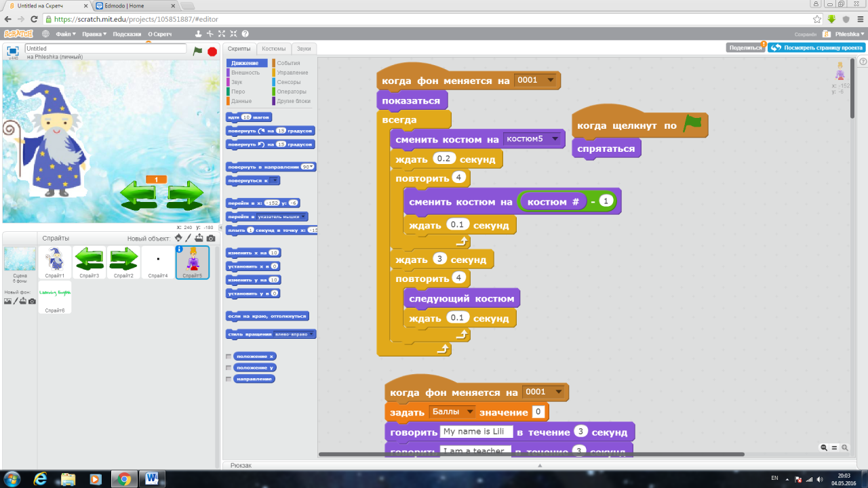
Task: Open the Файл menu
Action: (x=65, y=34)
